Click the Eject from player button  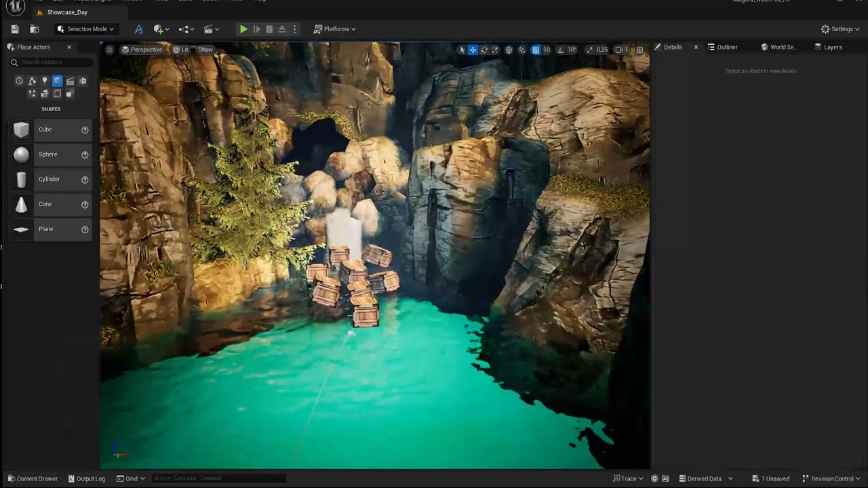(x=282, y=29)
